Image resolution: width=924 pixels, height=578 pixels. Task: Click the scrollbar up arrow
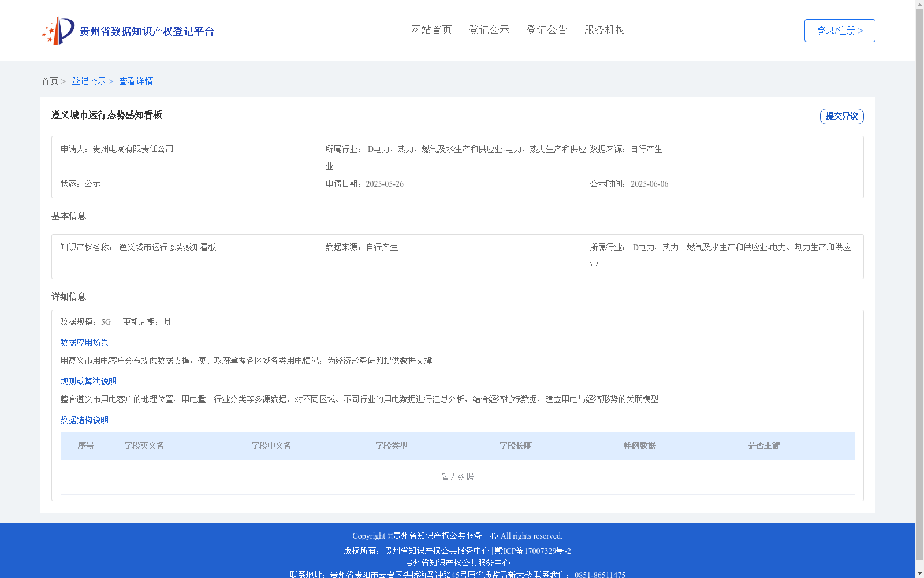click(919, 5)
